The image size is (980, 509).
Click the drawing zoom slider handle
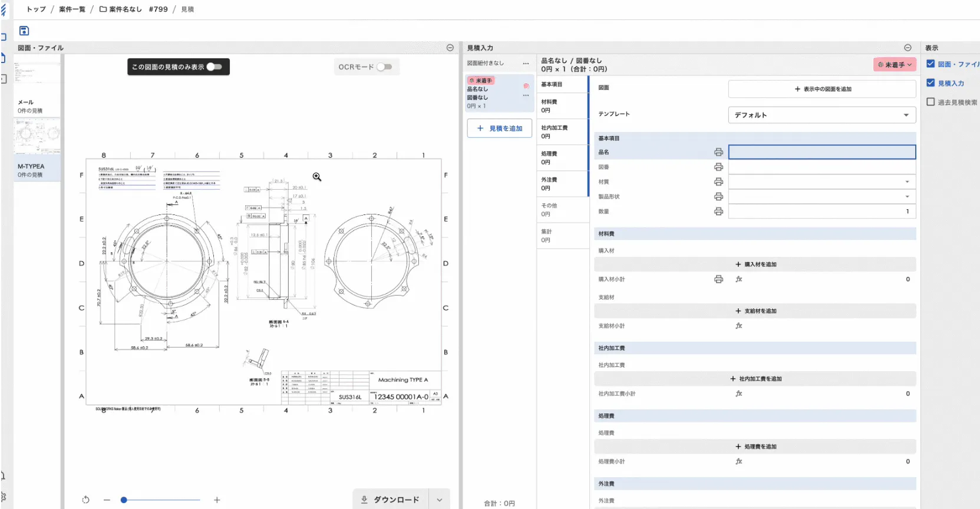click(124, 500)
